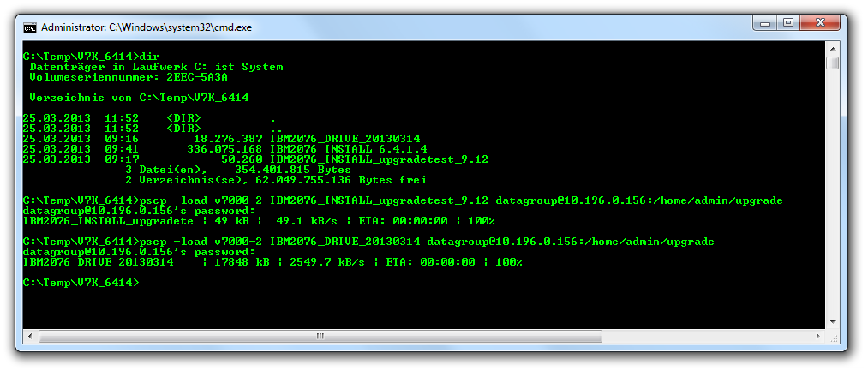The height and width of the screenshot is (371, 868).
Task: Click the scrollbar down arrow
Action: click(x=832, y=320)
